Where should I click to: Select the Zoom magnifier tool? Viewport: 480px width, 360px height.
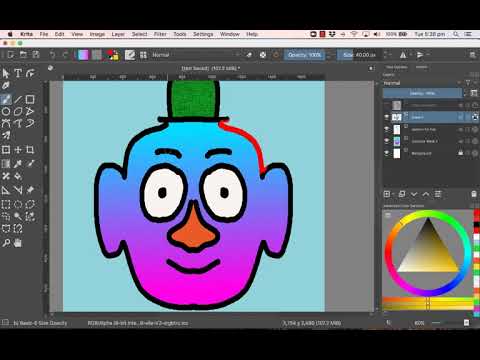[6, 243]
